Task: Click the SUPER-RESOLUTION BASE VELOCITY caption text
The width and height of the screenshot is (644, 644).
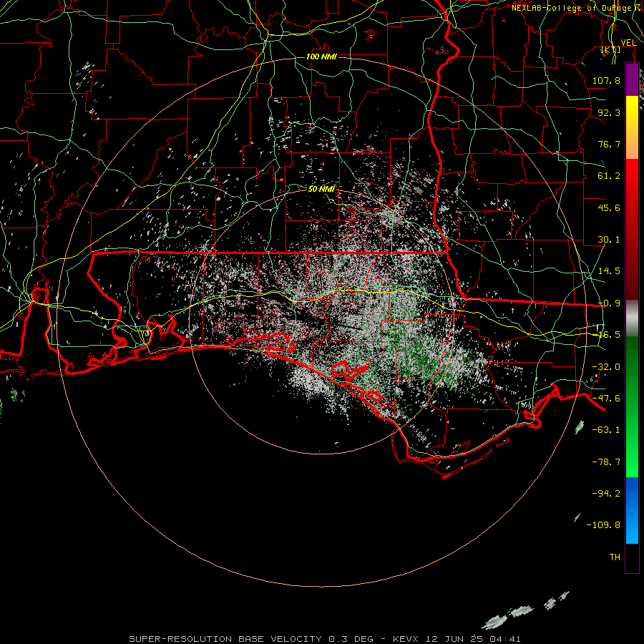Action: click(x=225, y=639)
